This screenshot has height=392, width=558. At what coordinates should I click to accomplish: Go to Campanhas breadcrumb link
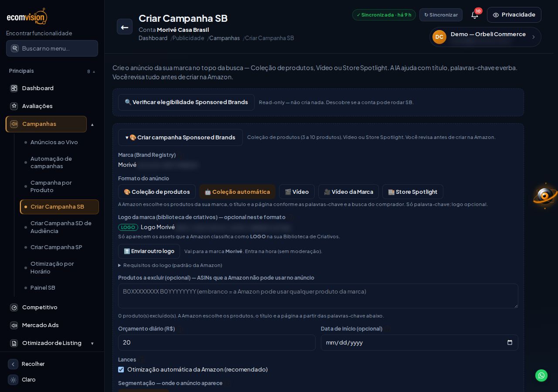(225, 38)
